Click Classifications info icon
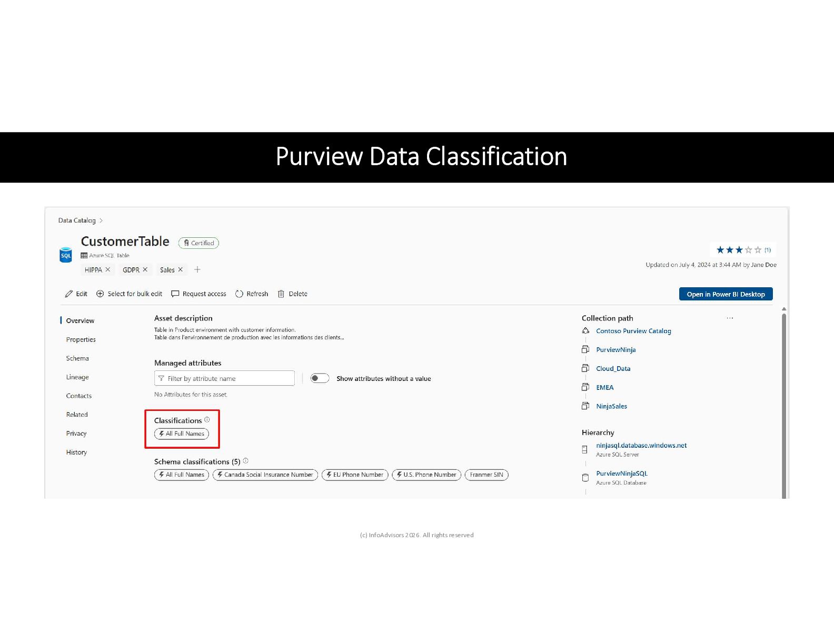The image size is (834, 644). click(x=207, y=420)
